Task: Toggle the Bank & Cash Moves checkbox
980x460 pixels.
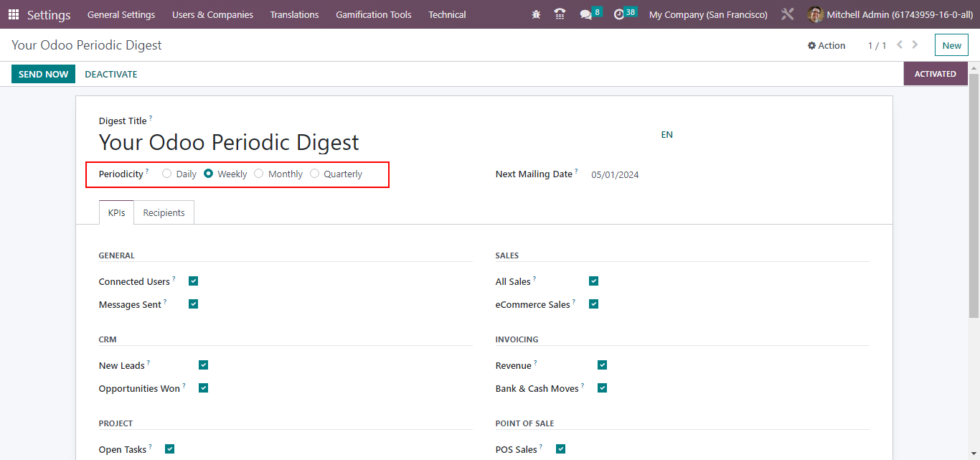Action: tap(602, 388)
